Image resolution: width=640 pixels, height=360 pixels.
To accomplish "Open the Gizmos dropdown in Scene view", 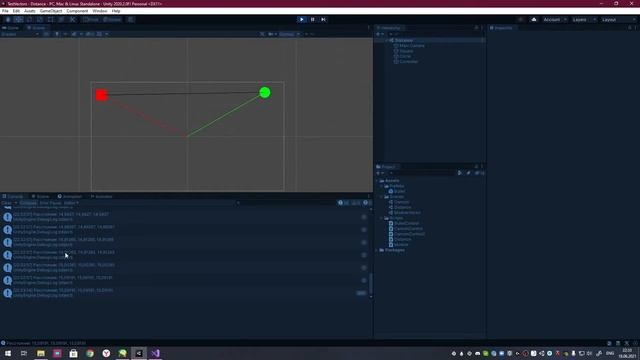I will tap(289, 34).
